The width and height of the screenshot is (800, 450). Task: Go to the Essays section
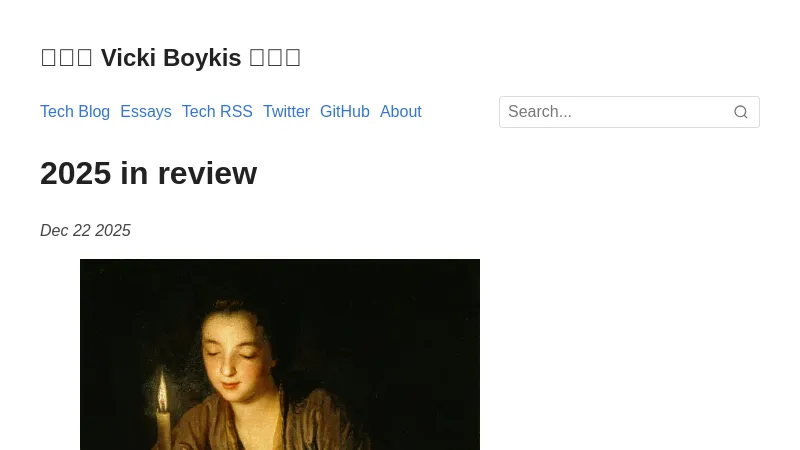[x=146, y=111]
